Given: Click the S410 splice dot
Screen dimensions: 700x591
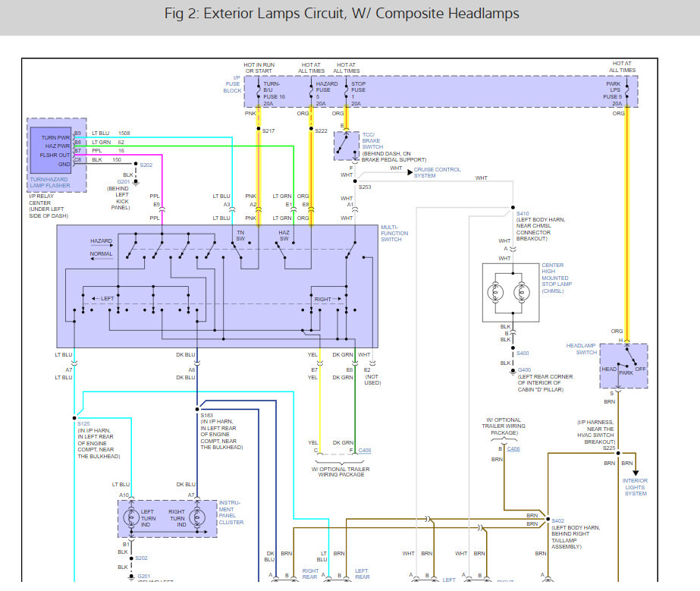Looking at the screenshot, I should [513, 207].
